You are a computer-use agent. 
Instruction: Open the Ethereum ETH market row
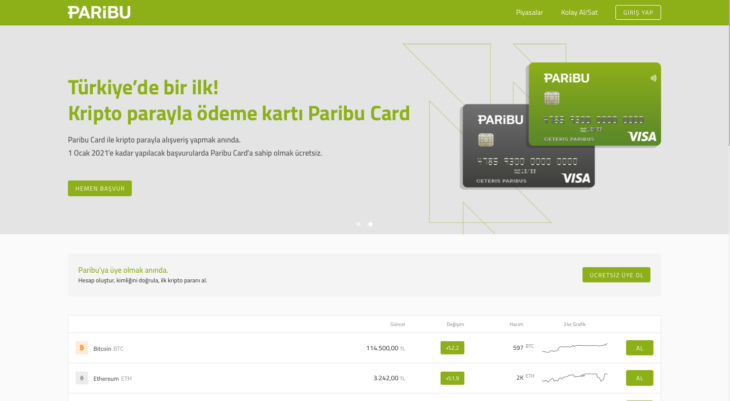(x=365, y=378)
